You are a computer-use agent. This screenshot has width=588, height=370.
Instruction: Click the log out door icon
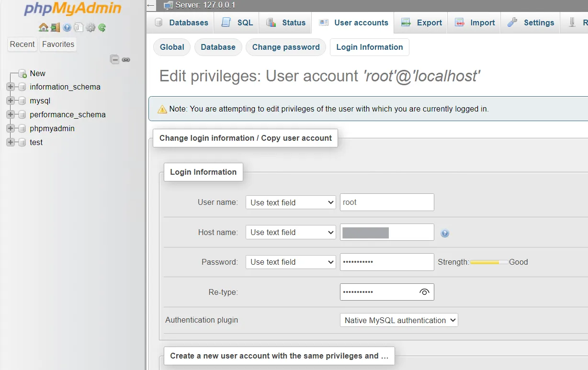tap(55, 27)
